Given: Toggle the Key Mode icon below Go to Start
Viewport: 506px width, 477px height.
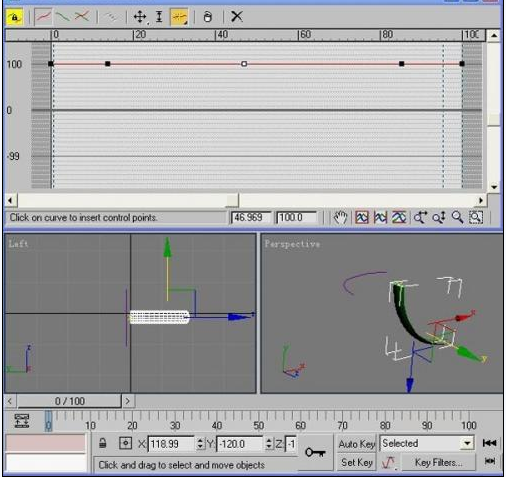Looking at the screenshot, I should pos(490,461).
